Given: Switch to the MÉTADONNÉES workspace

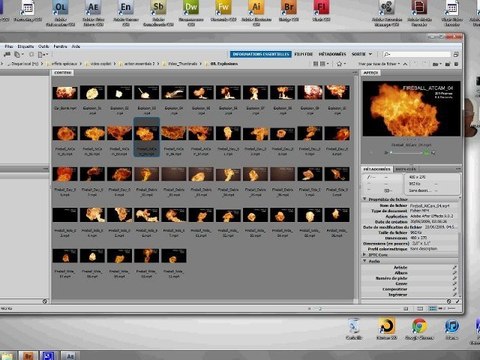Looking at the screenshot, I should [x=332, y=54].
